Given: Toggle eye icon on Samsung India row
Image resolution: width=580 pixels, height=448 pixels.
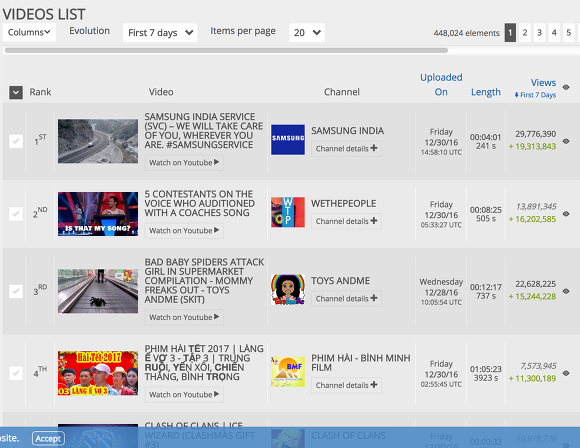Looking at the screenshot, I should tap(566, 141).
